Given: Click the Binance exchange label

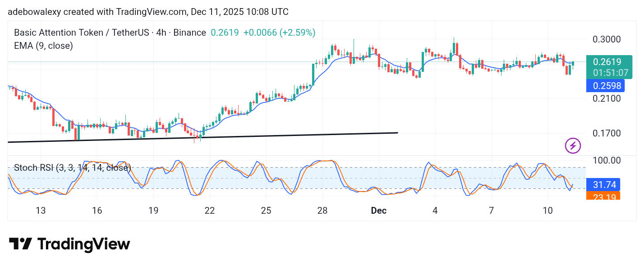Looking at the screenshot, I should [190, 33].
